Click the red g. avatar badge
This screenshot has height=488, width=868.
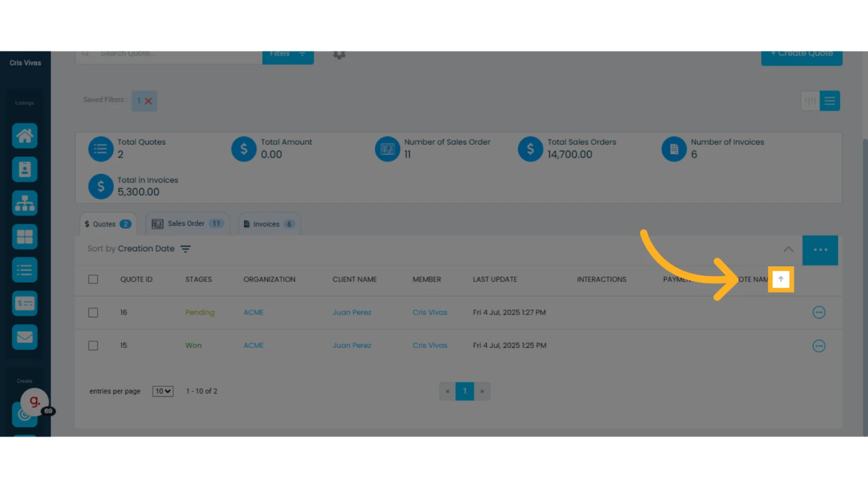[34, 402]
